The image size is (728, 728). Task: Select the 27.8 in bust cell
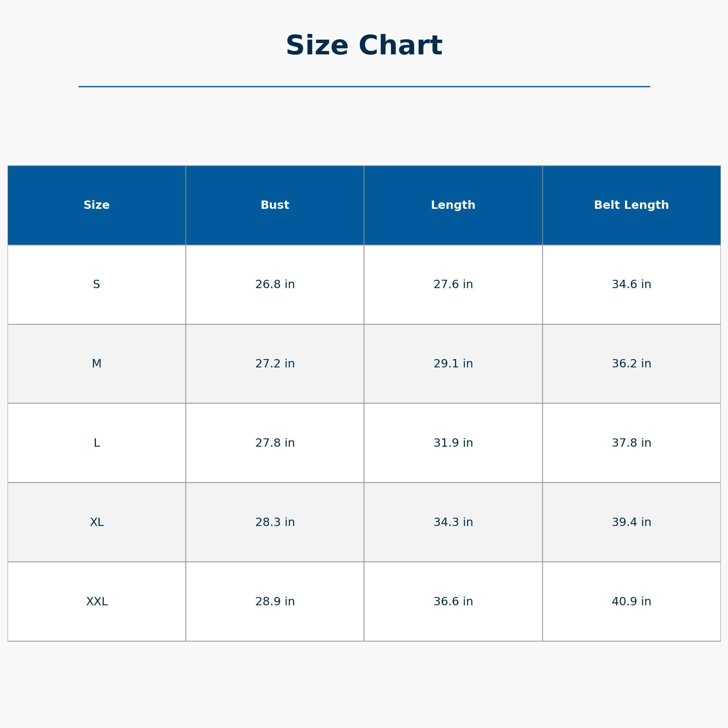pos(275,443)
